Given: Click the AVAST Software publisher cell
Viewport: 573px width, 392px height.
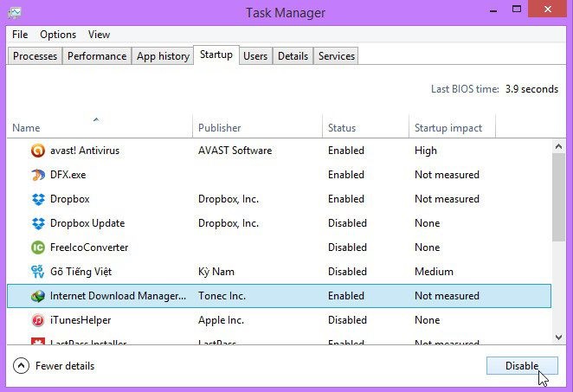Looking at the screenshot, I should click(x=235, y=151).
